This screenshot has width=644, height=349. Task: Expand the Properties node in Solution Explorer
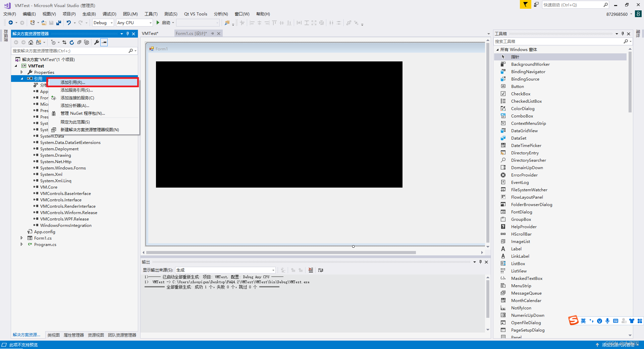[x=21, y=72]
